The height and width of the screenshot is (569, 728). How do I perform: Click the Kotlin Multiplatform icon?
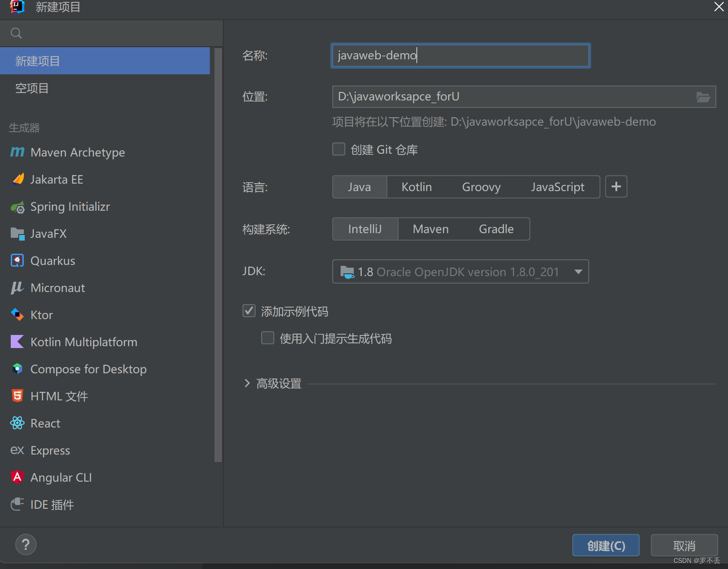[x=17, y=341]
